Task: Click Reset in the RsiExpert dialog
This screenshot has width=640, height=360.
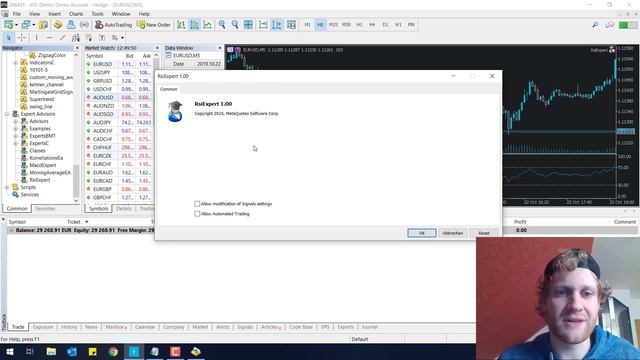Action: (484, 233)
